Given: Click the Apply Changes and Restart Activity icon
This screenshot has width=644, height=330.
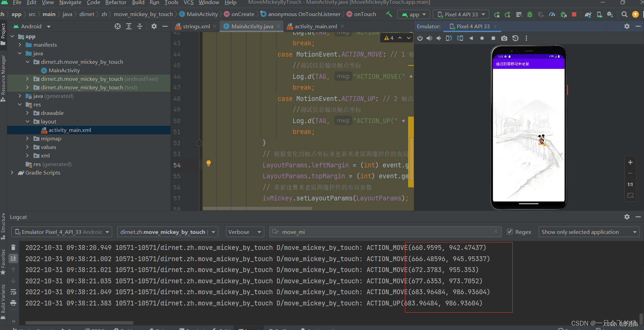Looking at the screenshot, I should tap(497, 14).
